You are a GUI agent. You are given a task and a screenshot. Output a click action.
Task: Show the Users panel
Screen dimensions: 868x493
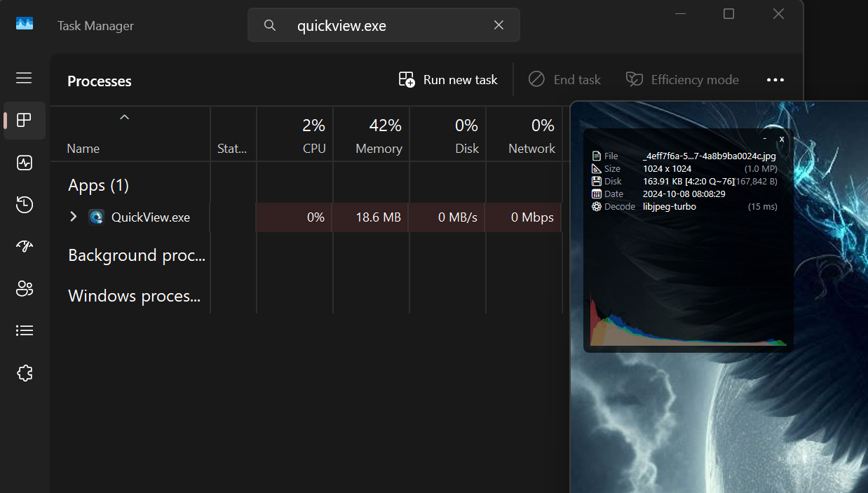(x=24, y=288)
